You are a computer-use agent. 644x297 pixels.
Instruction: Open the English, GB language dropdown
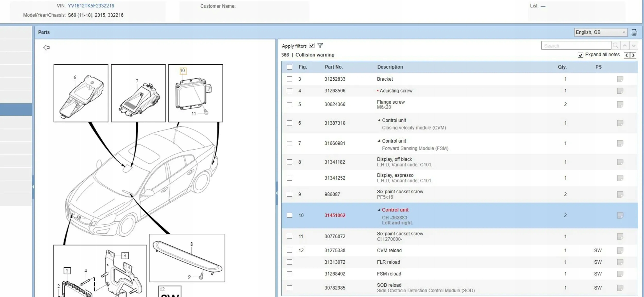coord(600,32)
